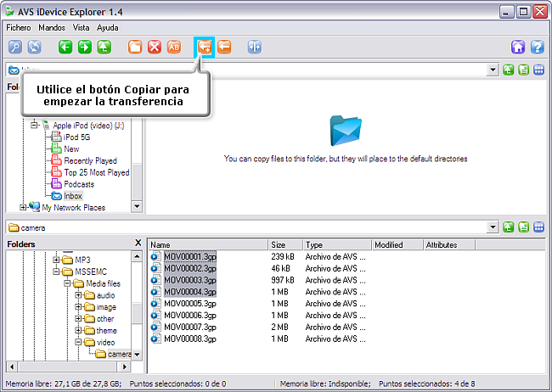The image size is (552, 392).
Task: Change lower panel view mode icon
Action: [x=539, y=227]
